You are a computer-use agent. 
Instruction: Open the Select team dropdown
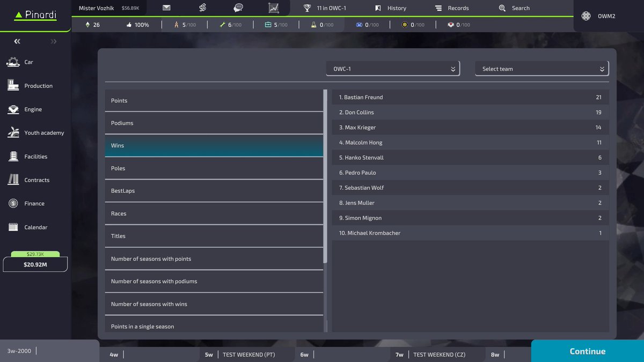[542, 69]
